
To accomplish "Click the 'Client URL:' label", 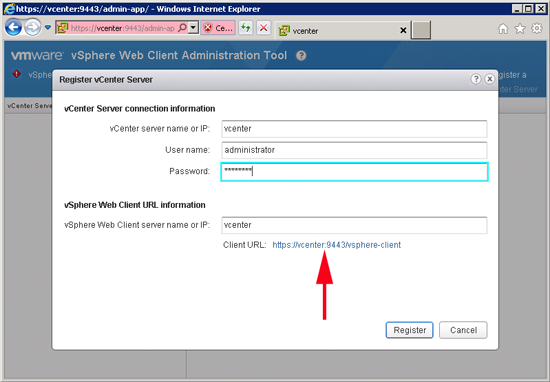I will pyautogui.click(x=244, y=245).
